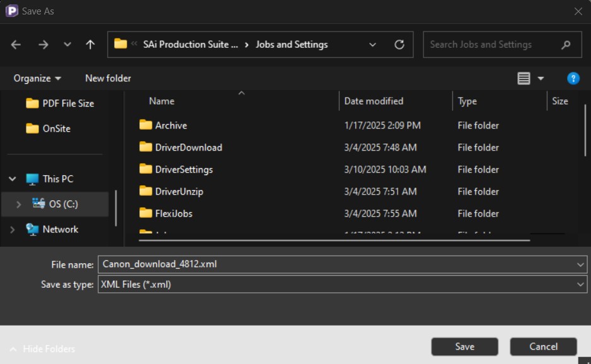Select Network in the navigation pane
591x364 pixels.
coord(52,229)
